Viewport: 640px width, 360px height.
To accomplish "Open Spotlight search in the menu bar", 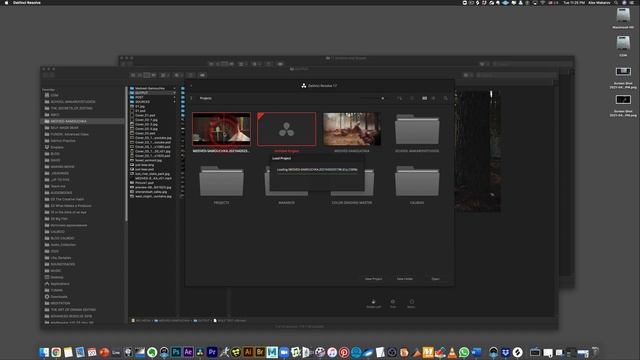I will [x=616, y=2].
